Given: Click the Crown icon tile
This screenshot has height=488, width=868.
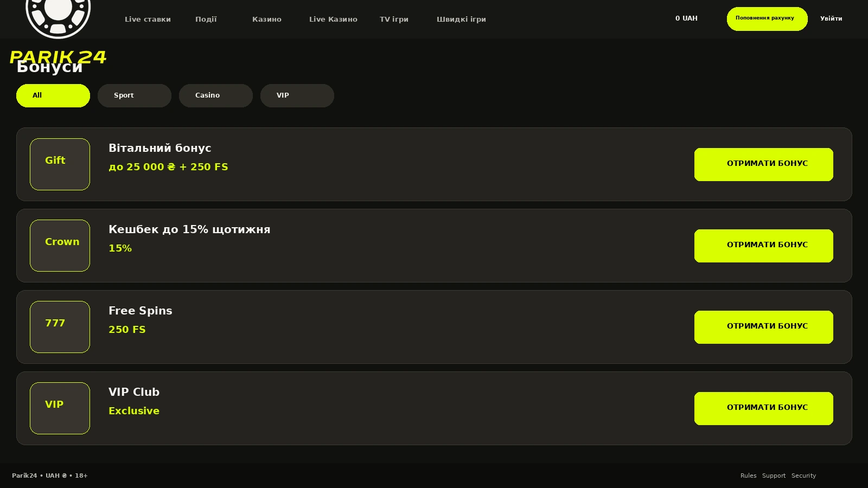Looking at the screenshot, I should tap(60, 246).
